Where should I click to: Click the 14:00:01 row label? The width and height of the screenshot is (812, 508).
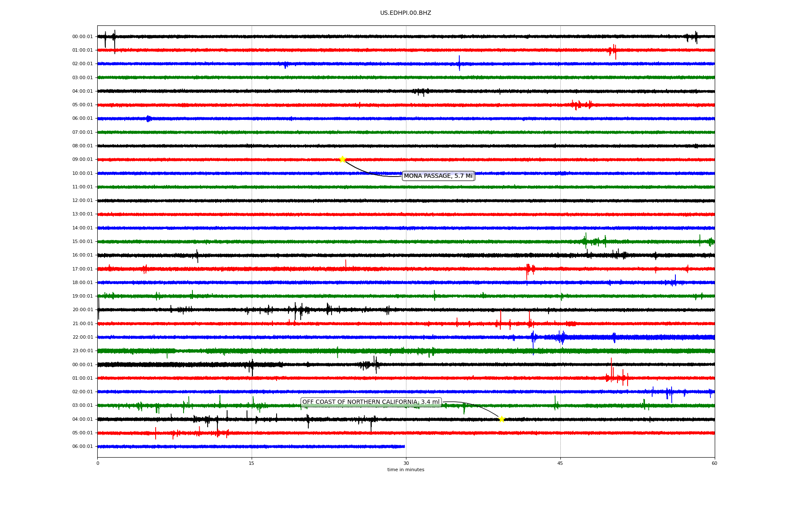point(82,228)
